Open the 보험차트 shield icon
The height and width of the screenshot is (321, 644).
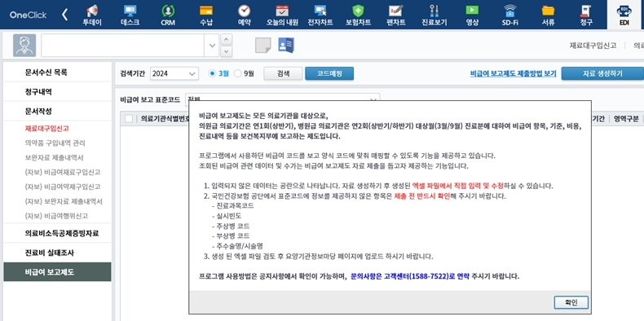pyautogui.click(x=358, y=15)
